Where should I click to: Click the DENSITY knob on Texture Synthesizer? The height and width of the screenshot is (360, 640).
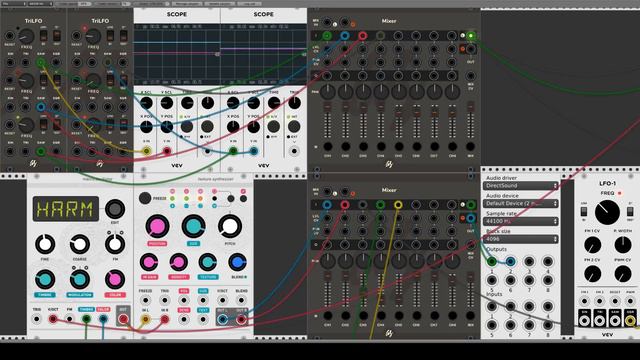click(x=178, y=262)
